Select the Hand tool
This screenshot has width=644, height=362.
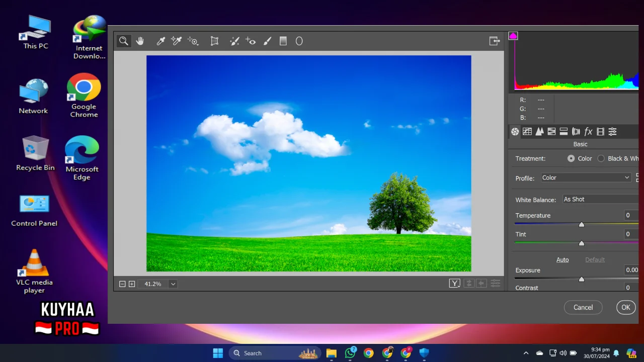point(140,41)
